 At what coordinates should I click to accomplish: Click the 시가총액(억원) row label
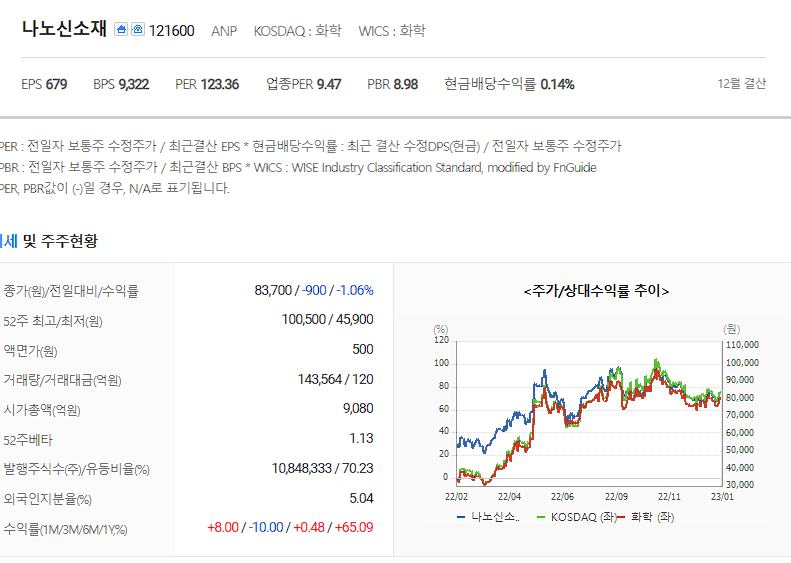[42, 410]
